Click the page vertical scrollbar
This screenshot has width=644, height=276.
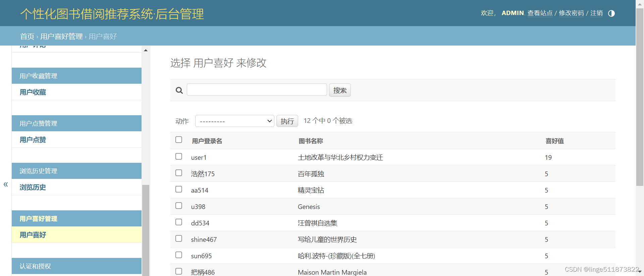point(640,97)
